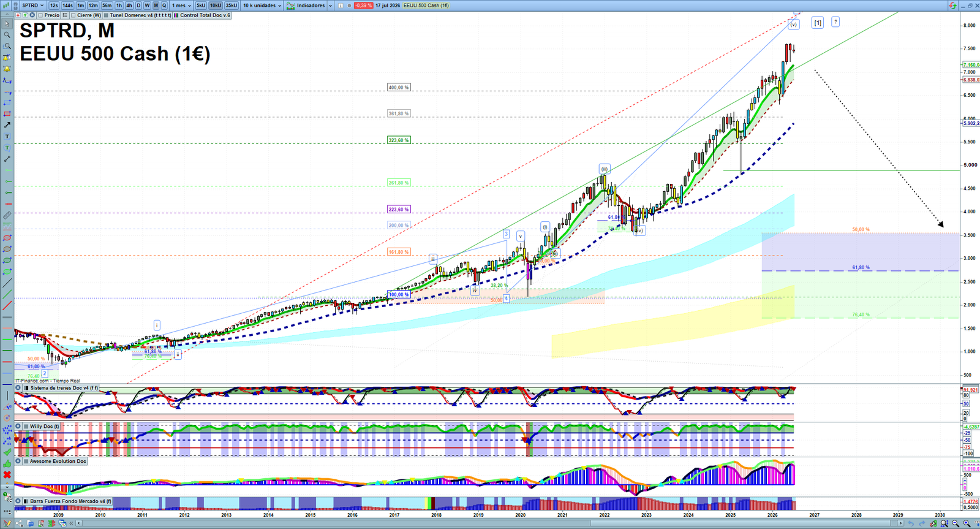The width and height of the screenshot is (980, 529).
Task: Switch to the Q quarterly timeframe
Action: coord(164,6)
